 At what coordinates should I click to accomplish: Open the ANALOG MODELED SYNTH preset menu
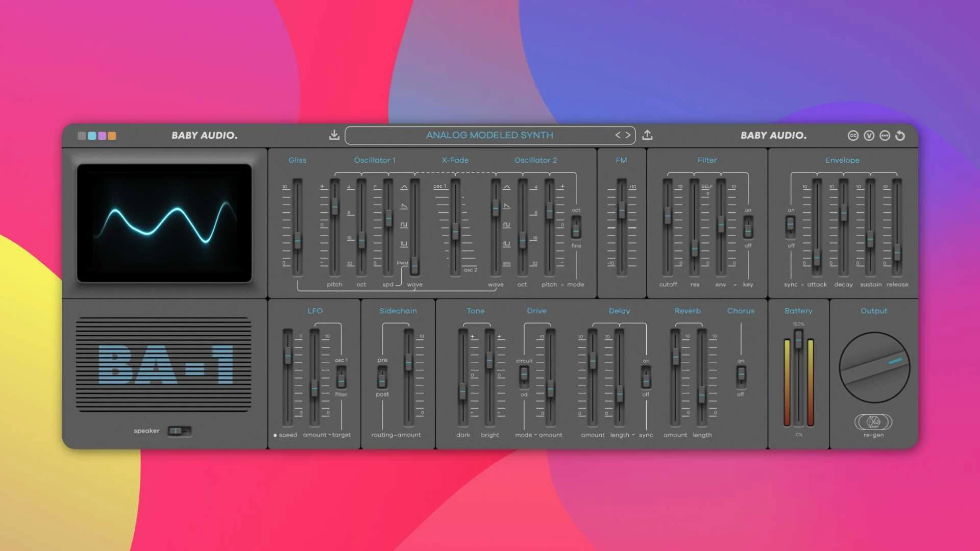489,135
